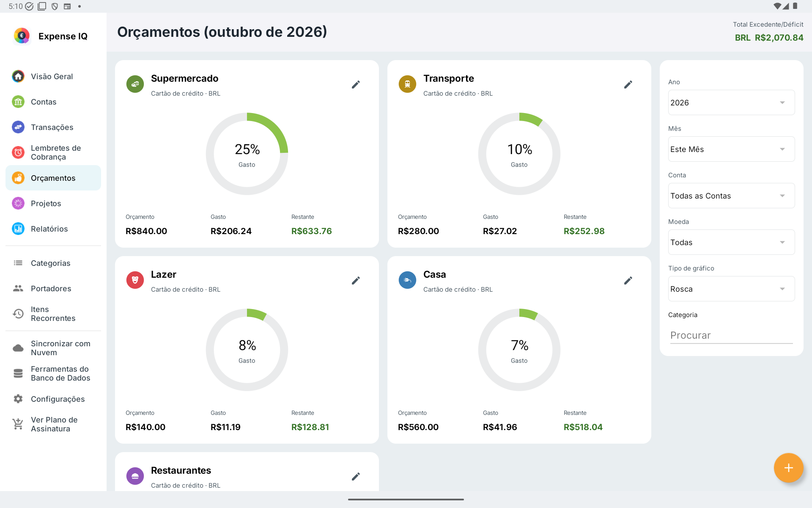Go to Visão Geral
This screenshot has width=812, height=508.
click(53, 76)
